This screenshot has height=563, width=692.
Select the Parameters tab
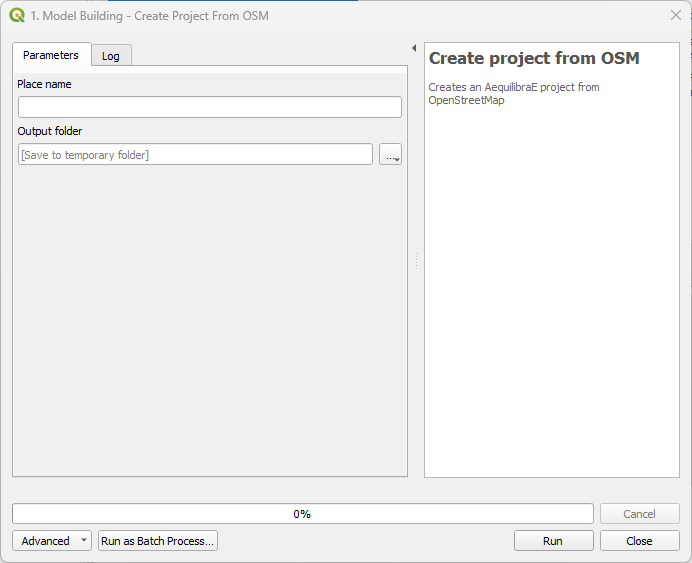[51, 55]
